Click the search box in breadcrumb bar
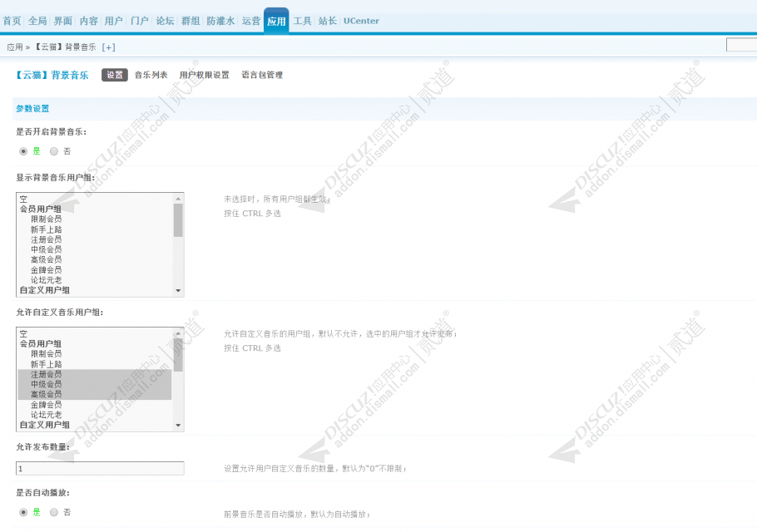 click(741, 45)
